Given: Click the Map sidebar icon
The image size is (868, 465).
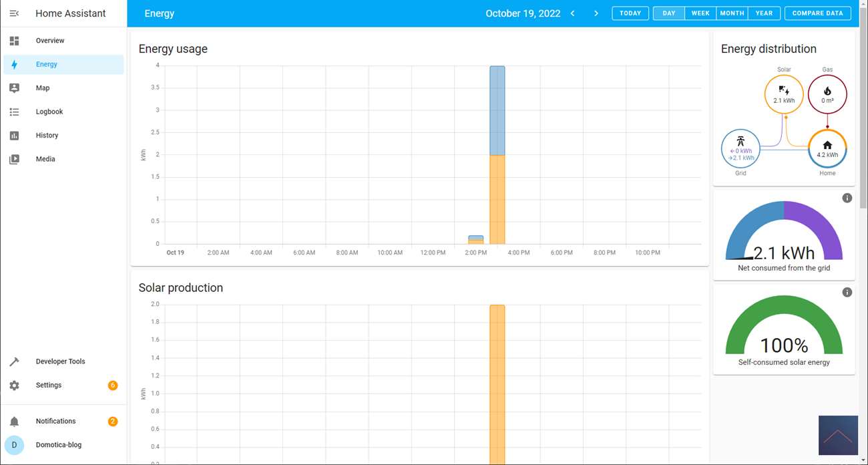Looking at the screenshot, I should point(14,88).
